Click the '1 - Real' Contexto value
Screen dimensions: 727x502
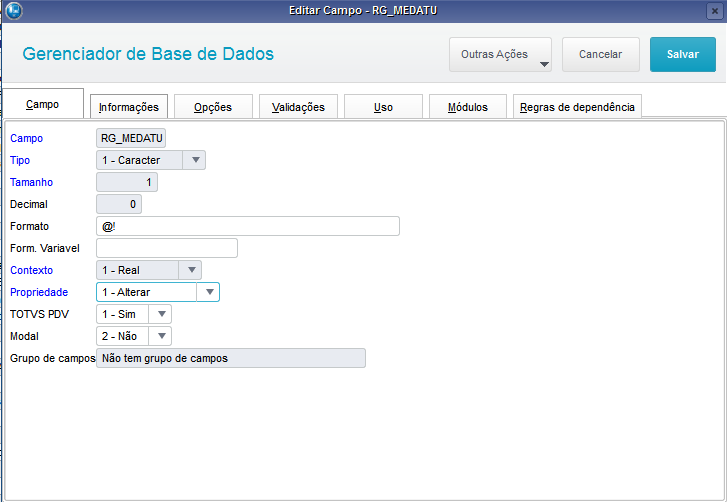[x=121, y=270]
